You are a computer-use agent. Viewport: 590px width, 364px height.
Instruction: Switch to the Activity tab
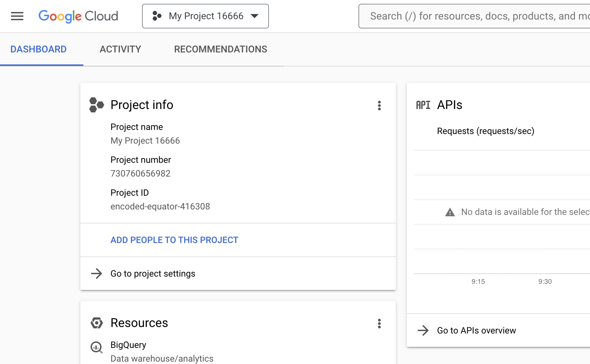click(x=120, y=49)
